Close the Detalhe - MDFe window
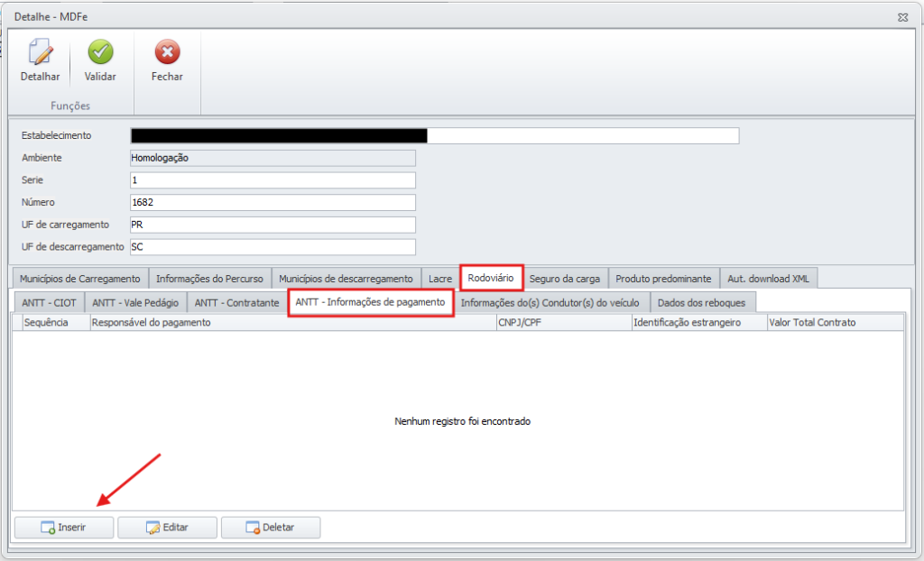This screenshot has width=924, height=561. [902, 16]
